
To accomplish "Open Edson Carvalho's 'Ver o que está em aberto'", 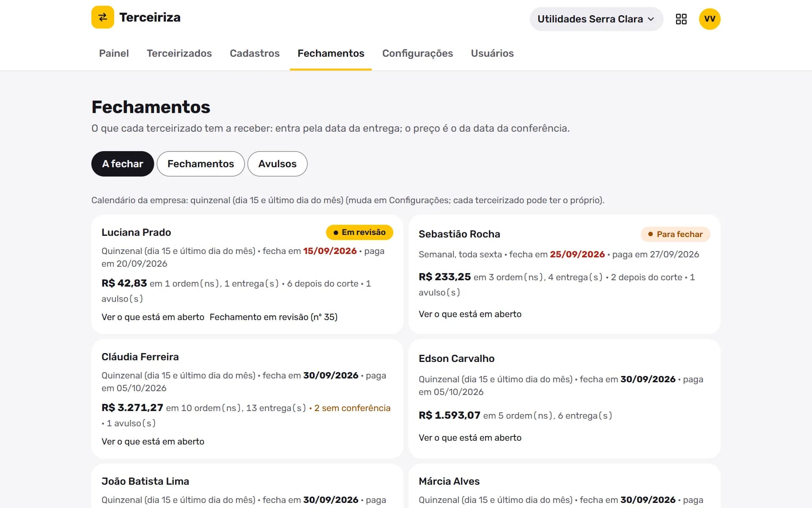I will click(x=470, y=438).
